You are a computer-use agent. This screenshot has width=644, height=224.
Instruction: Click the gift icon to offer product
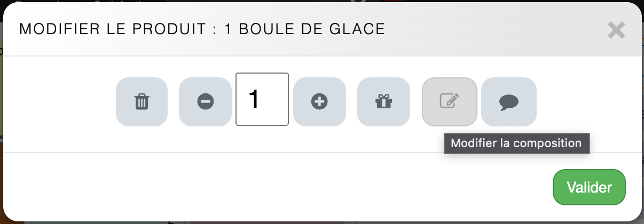[383, 102]
